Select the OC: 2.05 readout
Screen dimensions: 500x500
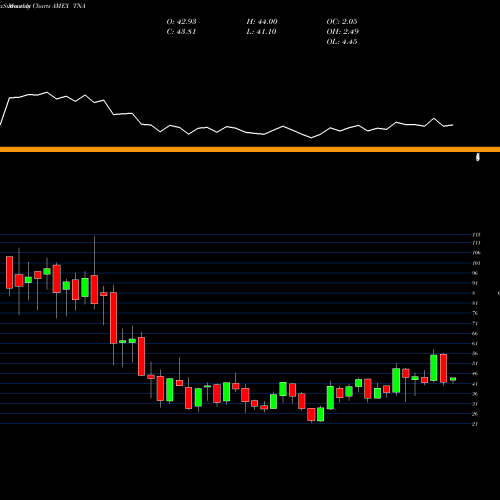click(342, 22)
